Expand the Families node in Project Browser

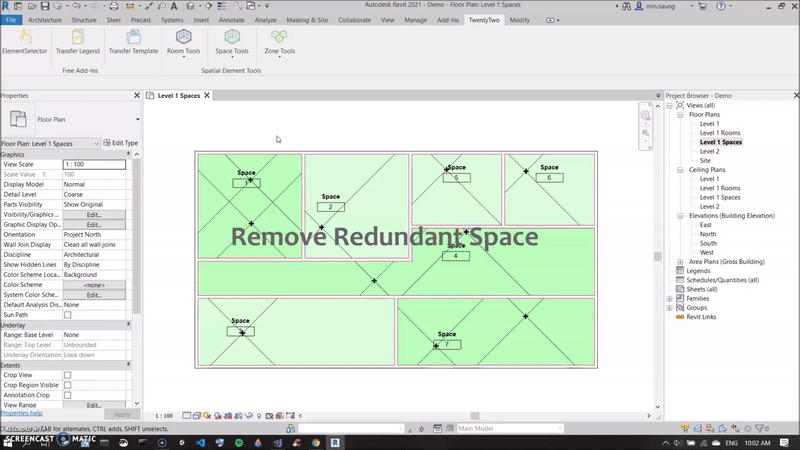[670, 298]
